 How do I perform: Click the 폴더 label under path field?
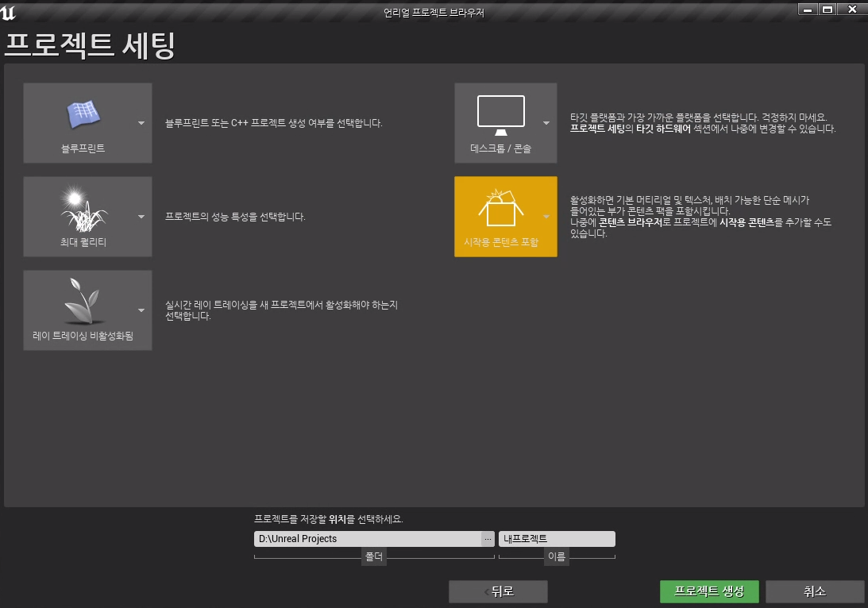coord(374,556)
